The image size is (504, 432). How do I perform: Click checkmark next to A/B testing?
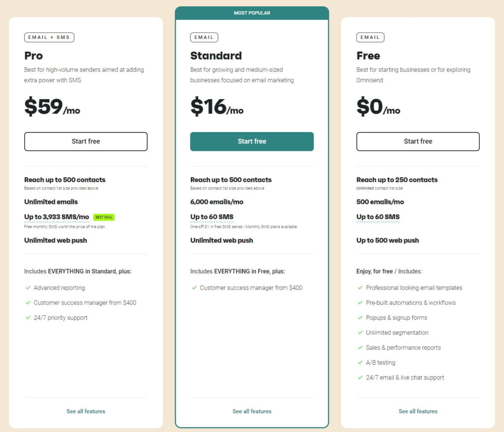pyautogui.click(x=360, y=363)
